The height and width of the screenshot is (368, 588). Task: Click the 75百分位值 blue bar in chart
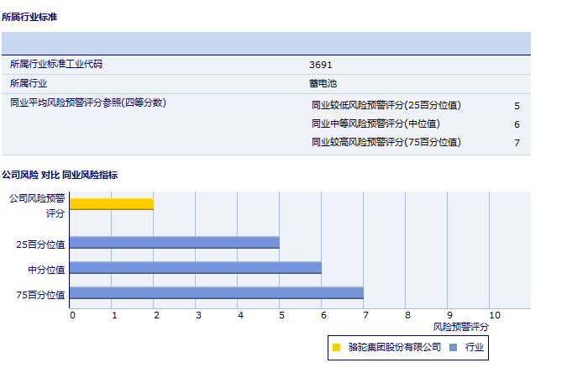(x=217, y=293)
